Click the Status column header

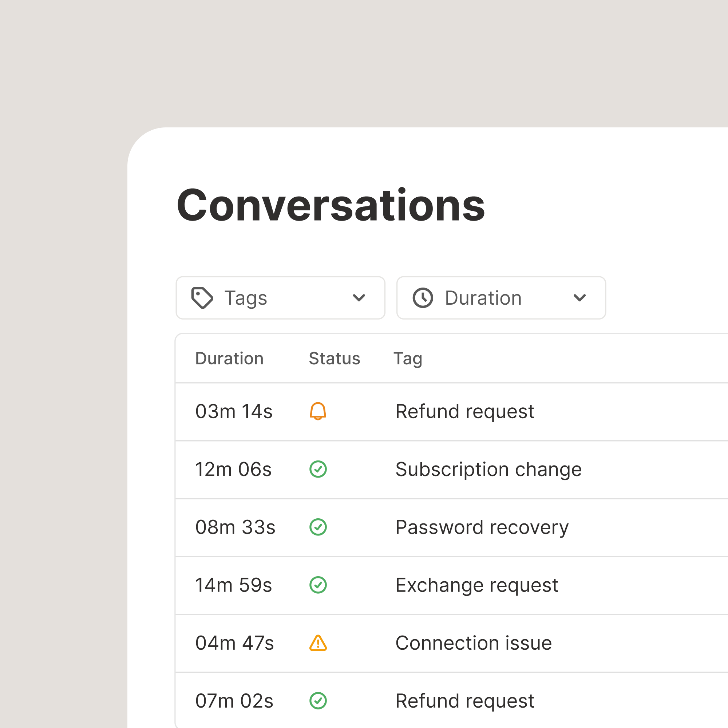(334, 358)
